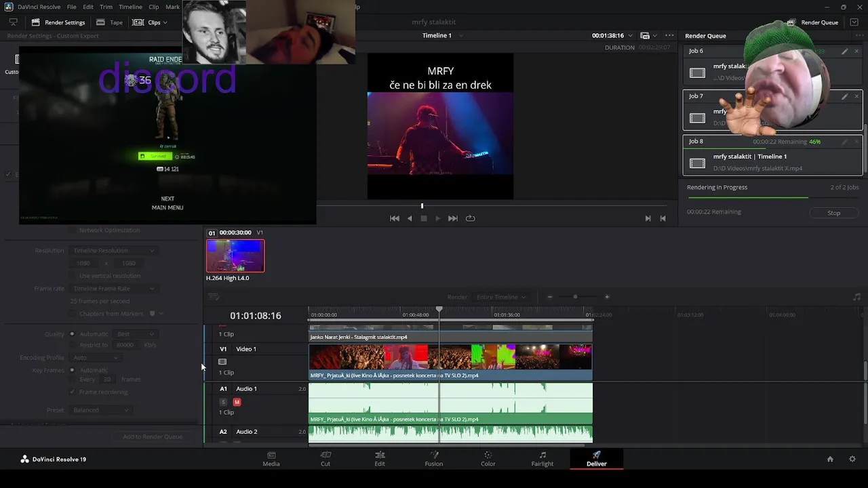Open the viewer display mode icon dropdown
The image size is (868, 488).
click(648, 35)
